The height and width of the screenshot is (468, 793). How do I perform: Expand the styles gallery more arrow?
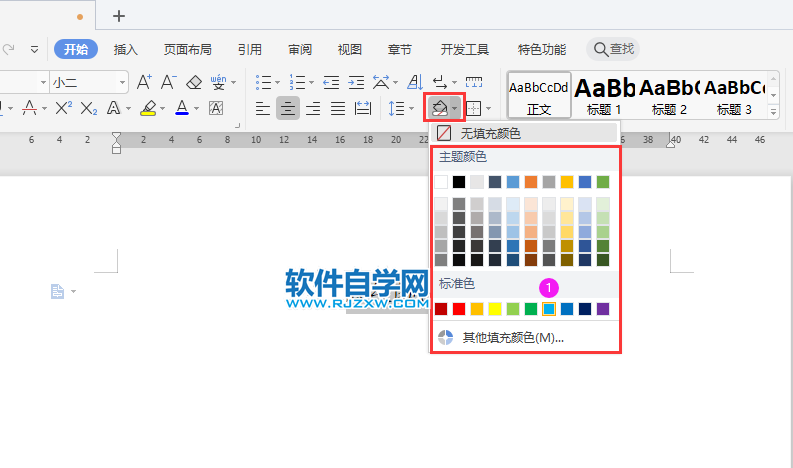pyautogui.click(x=773, y=112)
